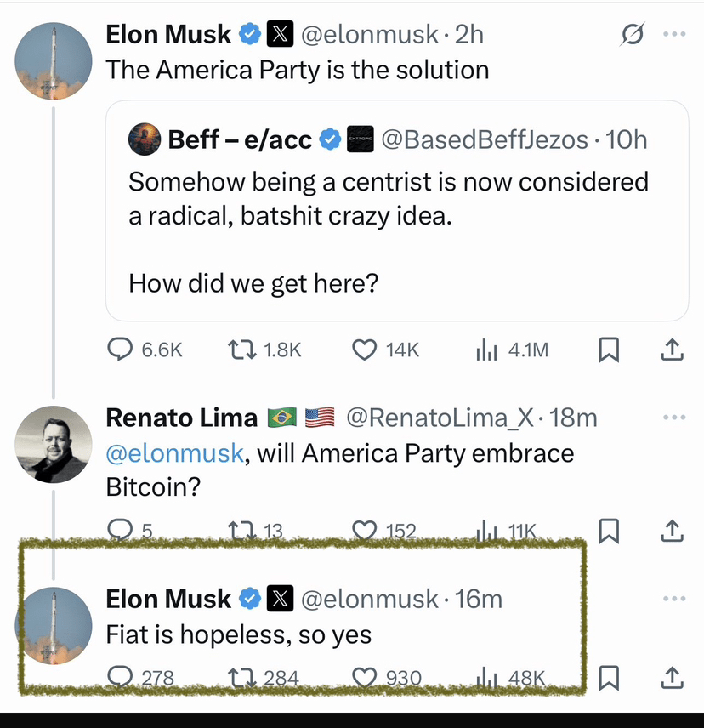
Task: Share the America Party tweet
Action: pos(671,350)
